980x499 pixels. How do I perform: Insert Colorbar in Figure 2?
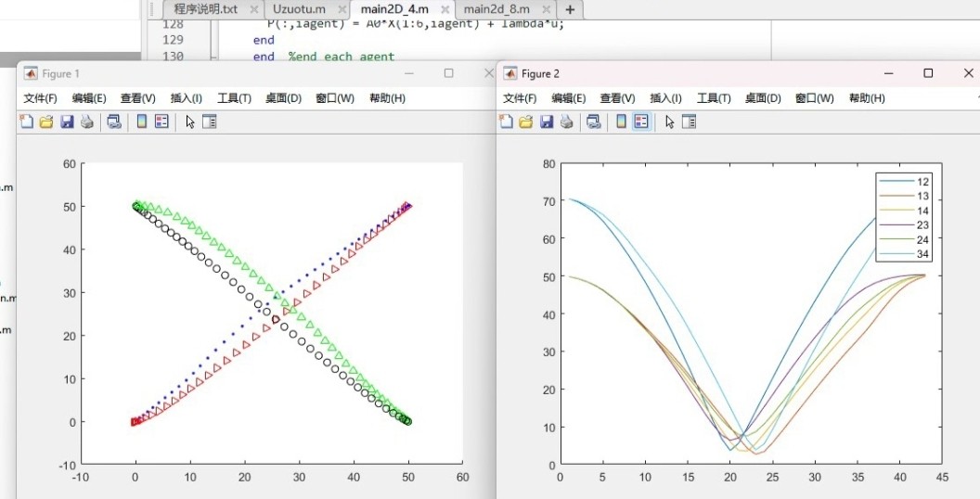621,122
